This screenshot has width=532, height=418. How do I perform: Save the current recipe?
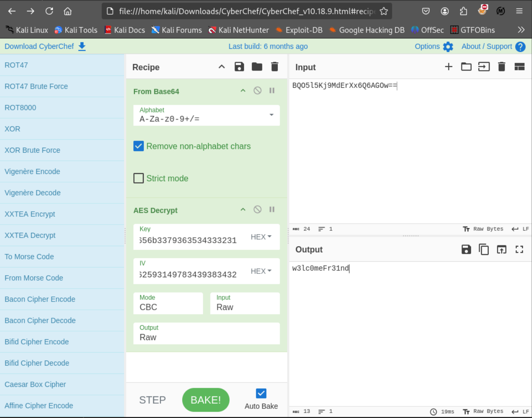tap(239, 67)
